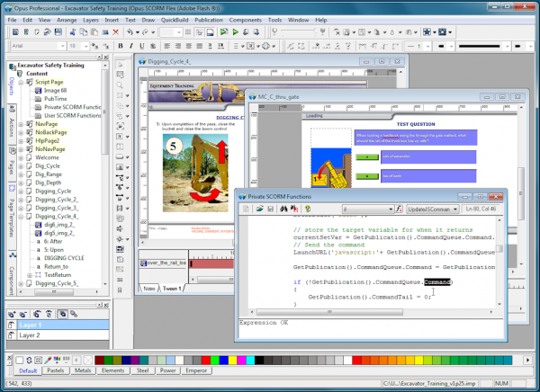
Task: Select Layer 2 in the layers list
Action: tap(30, 335)
